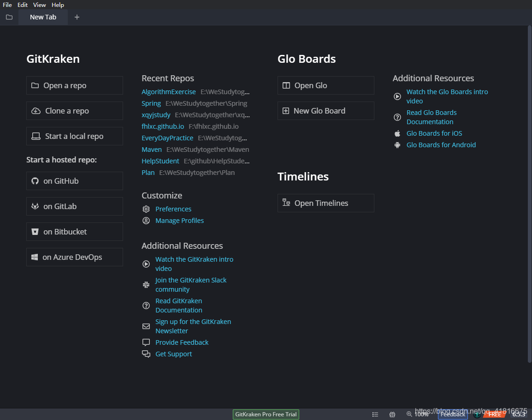Click Watch the Glo Boards intro video link
The height and width of the screenshot is (420, 532).
pos(447,96)
